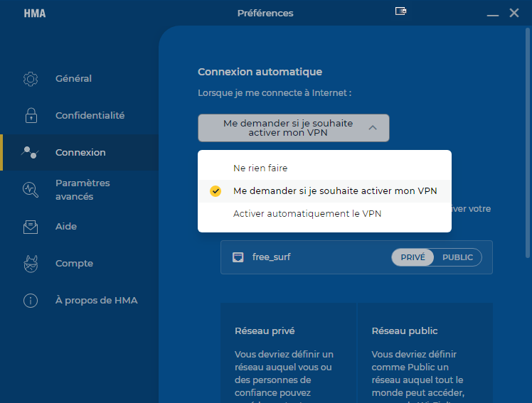Click the mini-window mode icon in title bar
The image size is (532, 403).
(x=400, y=11)
